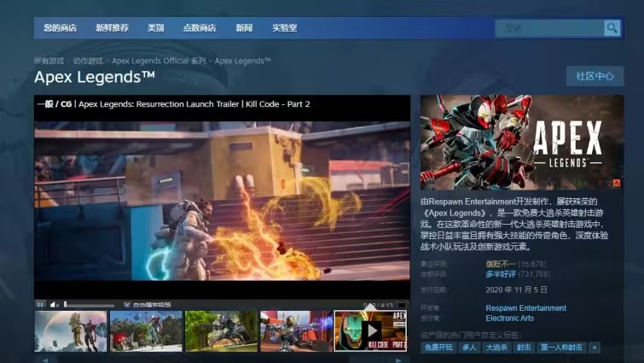This screenshot has width=644, height=363.
Task: Click the play icon on Kill Code thumbnail
Action: [372, 330]
